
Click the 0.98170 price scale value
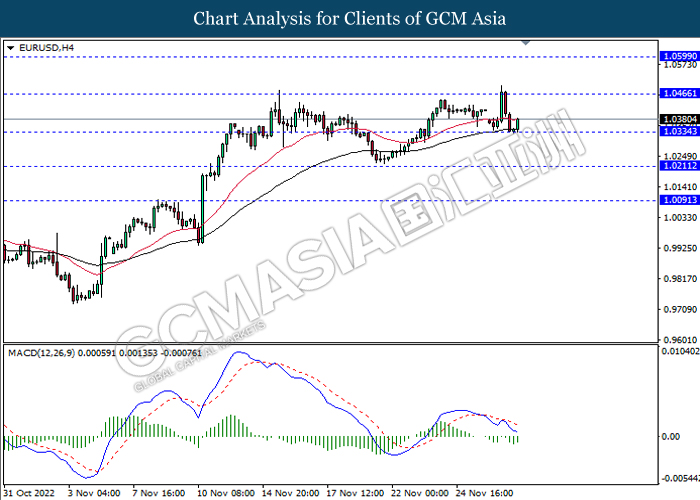(x=680, y=279)
